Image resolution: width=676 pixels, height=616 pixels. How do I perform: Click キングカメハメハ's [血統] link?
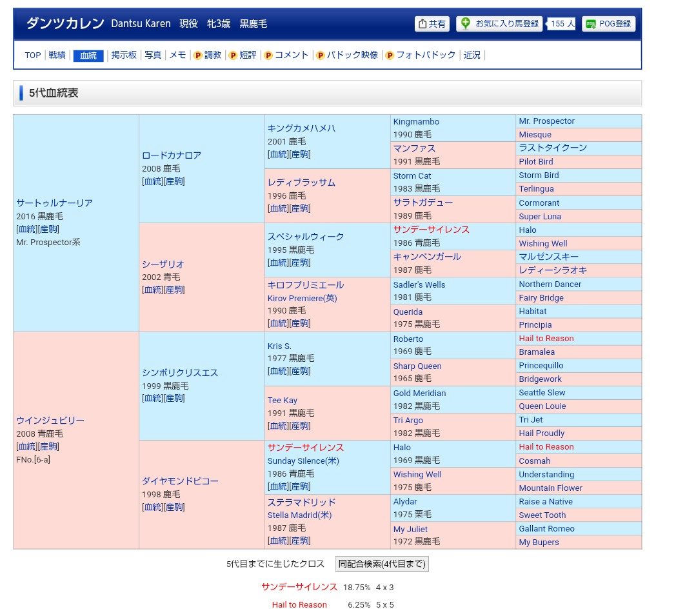(x=278, y=155)
